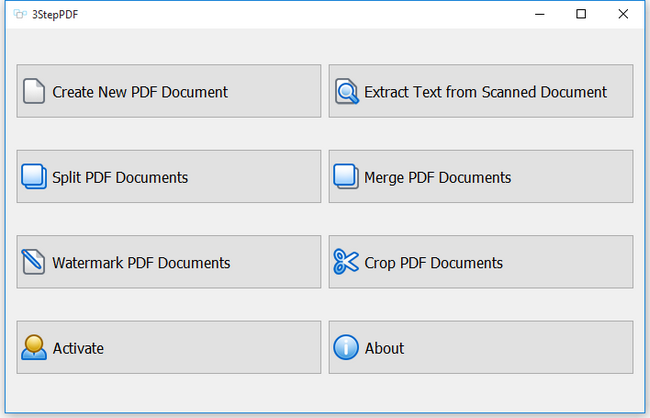
Task: Click the magnifier icon for text extraction
Action: [346, 92]
